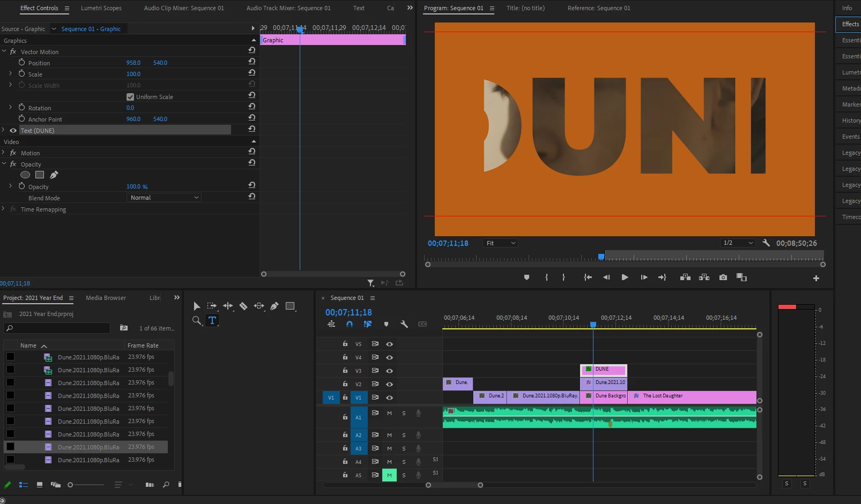Toggle track lock on V4

click(x=345, y=357)
